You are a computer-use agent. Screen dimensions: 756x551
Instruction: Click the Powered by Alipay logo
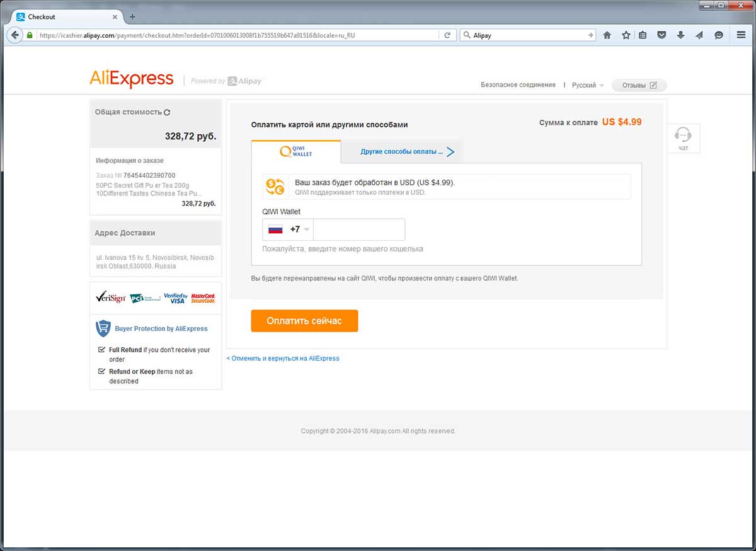coord(226,81)
